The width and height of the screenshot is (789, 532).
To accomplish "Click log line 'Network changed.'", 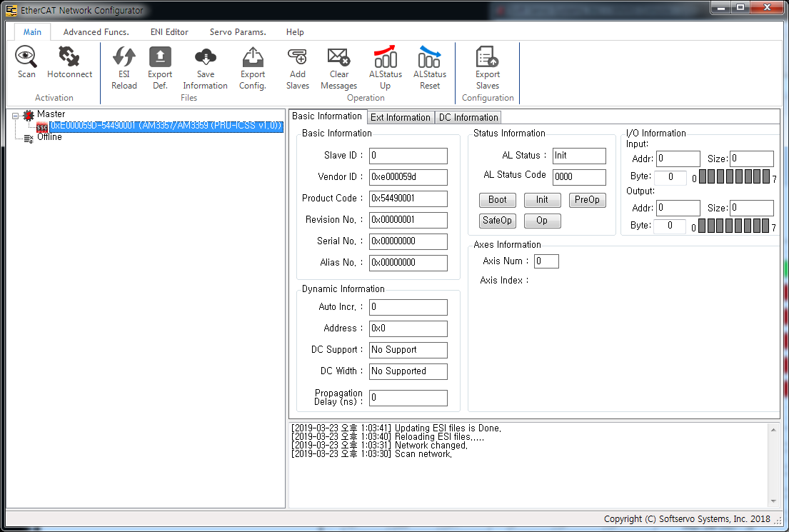I will 379,446.
